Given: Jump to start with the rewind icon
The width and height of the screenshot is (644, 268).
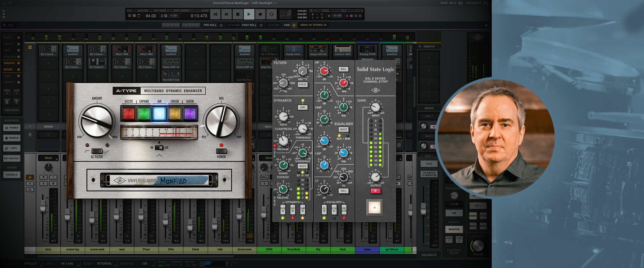Looking at the screenshot, I should tap(215, 14).
